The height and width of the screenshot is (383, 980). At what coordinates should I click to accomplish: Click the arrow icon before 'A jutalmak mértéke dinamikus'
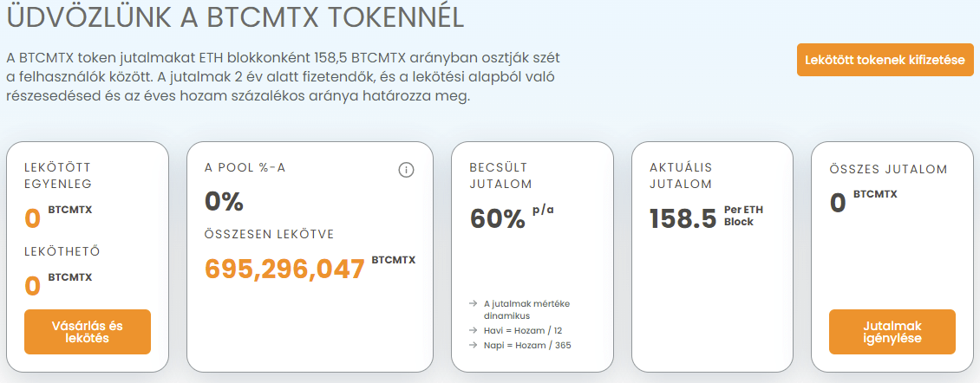click(x=474, y=303)
